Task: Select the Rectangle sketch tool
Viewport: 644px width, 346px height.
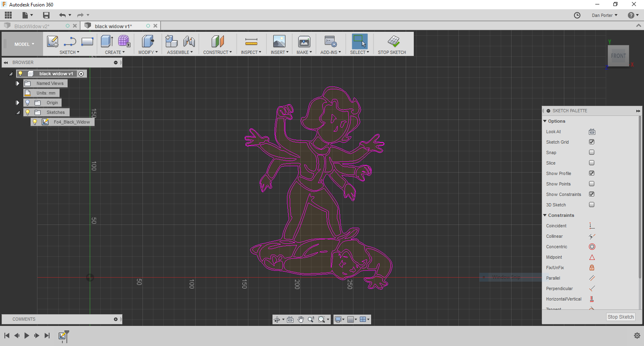Action: click(87, 41)
